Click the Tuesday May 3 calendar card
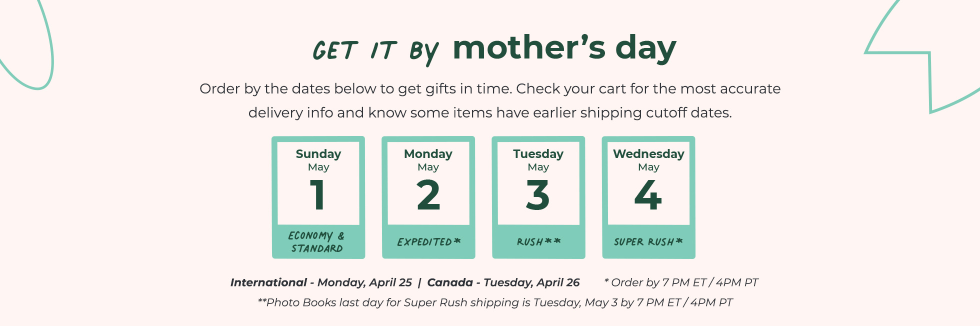 coord(538,197)
